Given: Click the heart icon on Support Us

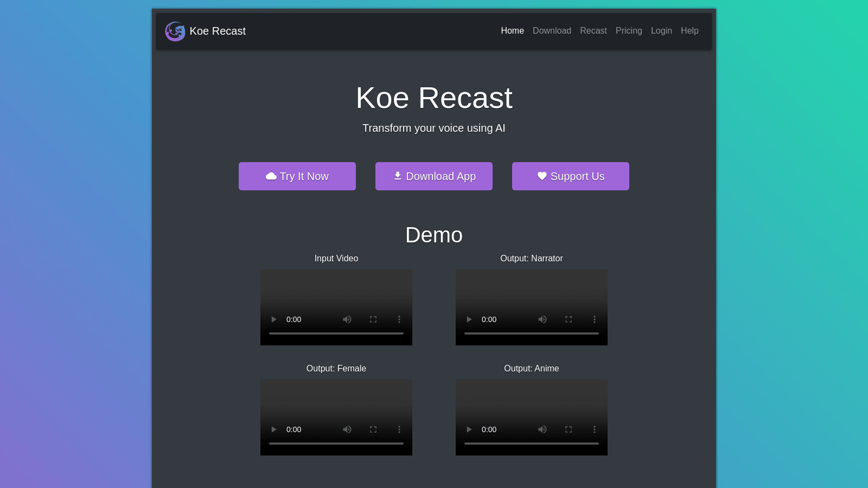Looking at the screenshot, I should pos(542,176).
